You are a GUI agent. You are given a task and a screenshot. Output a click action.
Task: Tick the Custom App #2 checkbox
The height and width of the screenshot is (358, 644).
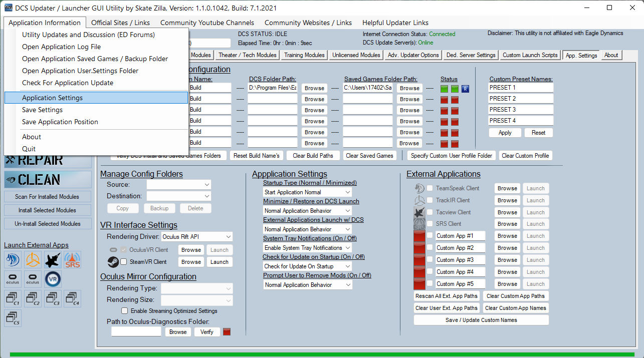click(430, 248)
